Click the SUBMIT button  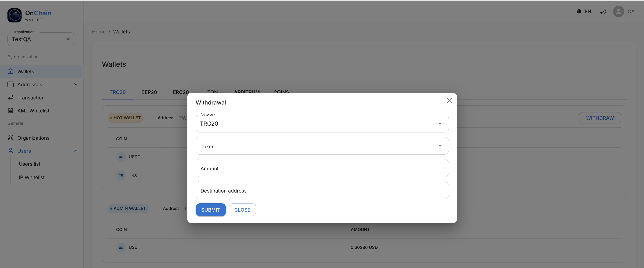(x=211, y=210)
